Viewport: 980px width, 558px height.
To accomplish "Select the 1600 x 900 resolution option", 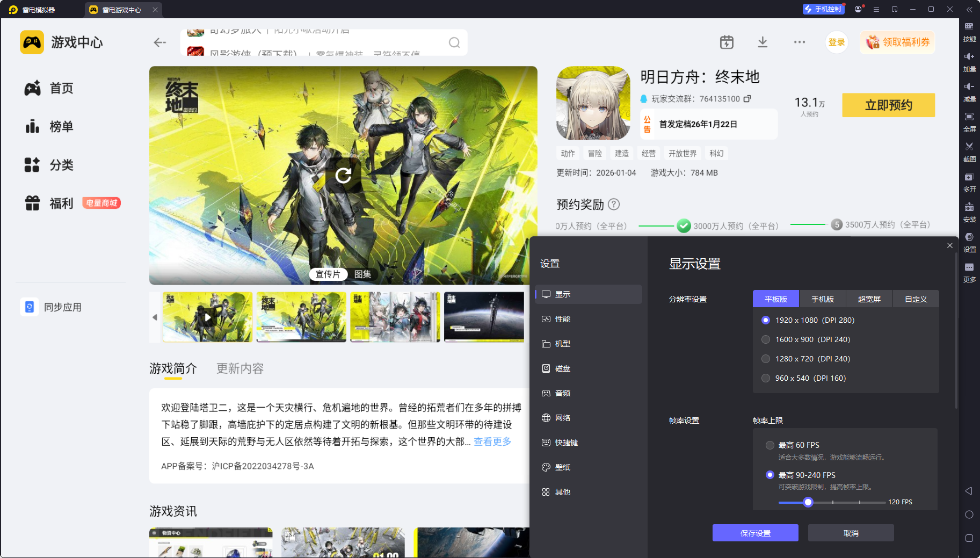I will 766,339.
